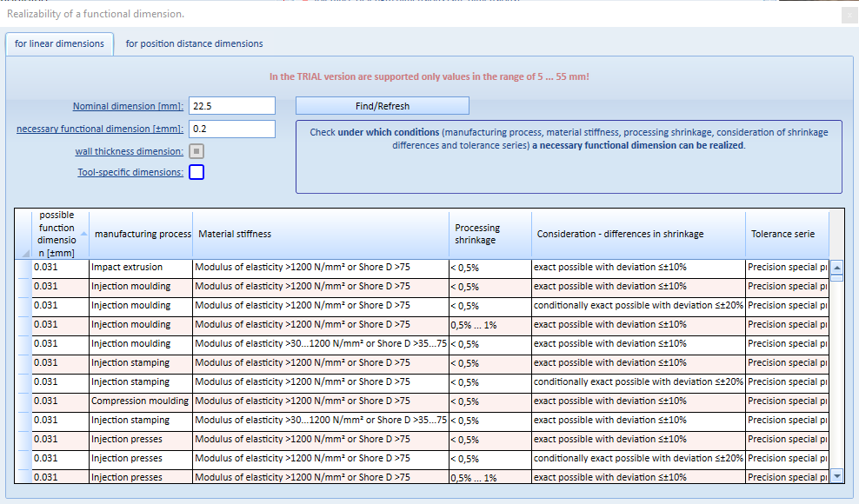The image size is (859, 504).
Task: Click the dialog close X button
Action: 849,16
